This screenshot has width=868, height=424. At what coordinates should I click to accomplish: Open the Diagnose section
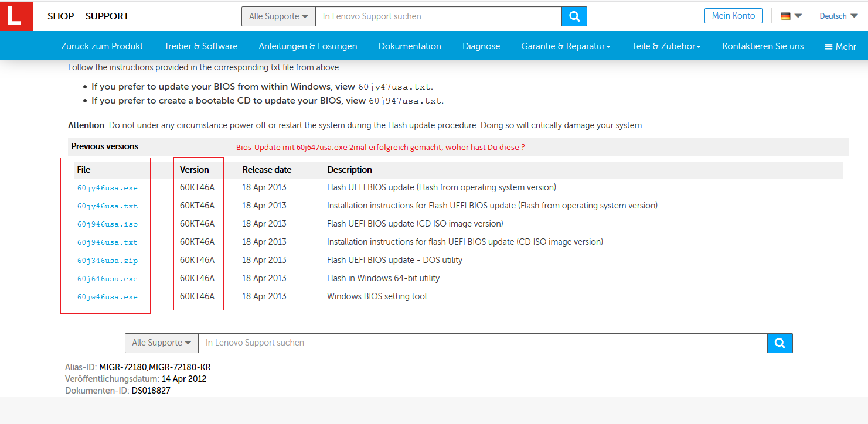[481, 46]
